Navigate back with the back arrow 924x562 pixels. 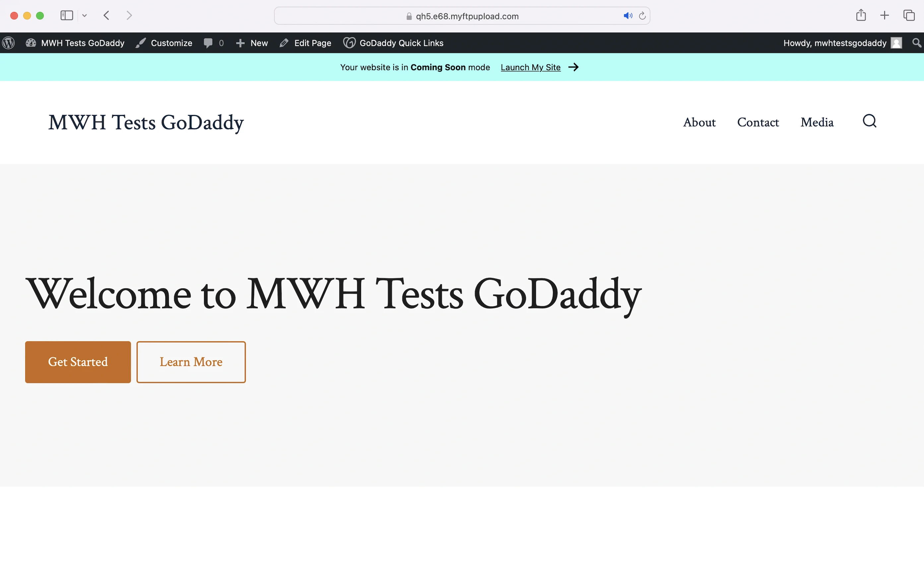[106, 15]
